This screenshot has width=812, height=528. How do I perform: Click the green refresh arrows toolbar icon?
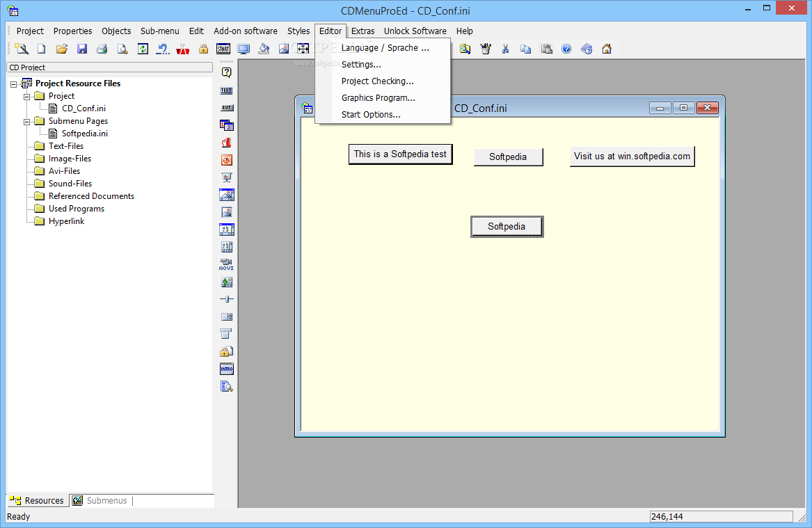pos(143,49)
